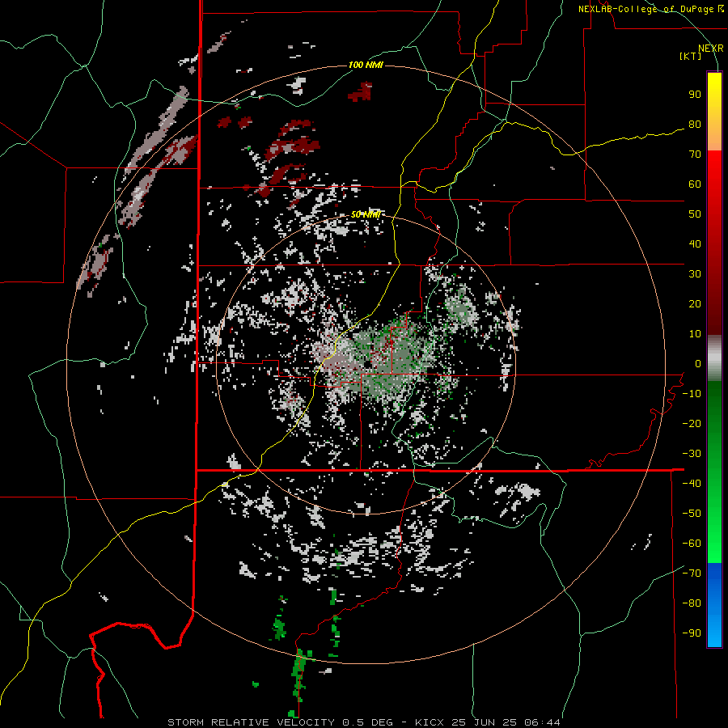Select the 60 value on velocity scale
The image size is (728, 728).
[x=695, y=184]
